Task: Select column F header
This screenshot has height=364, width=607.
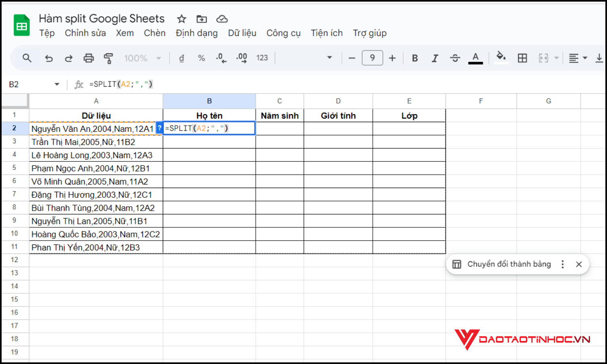Action: pos(481,101)
